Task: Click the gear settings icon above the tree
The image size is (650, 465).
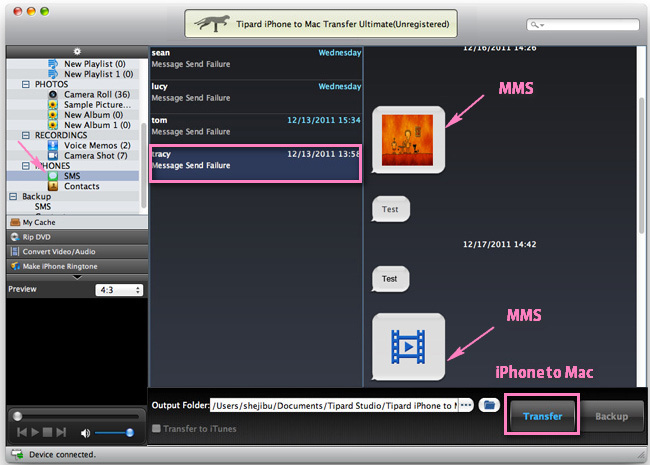Action: (x=77, y=51)
